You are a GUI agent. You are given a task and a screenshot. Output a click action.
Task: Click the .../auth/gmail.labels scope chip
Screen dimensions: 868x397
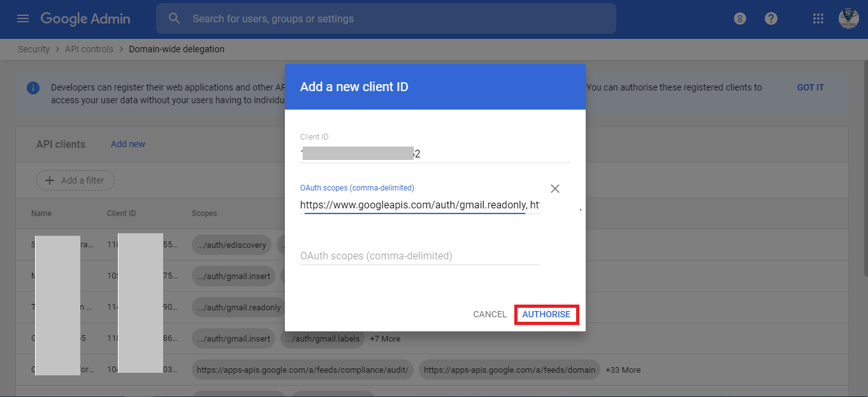point(322,339)
